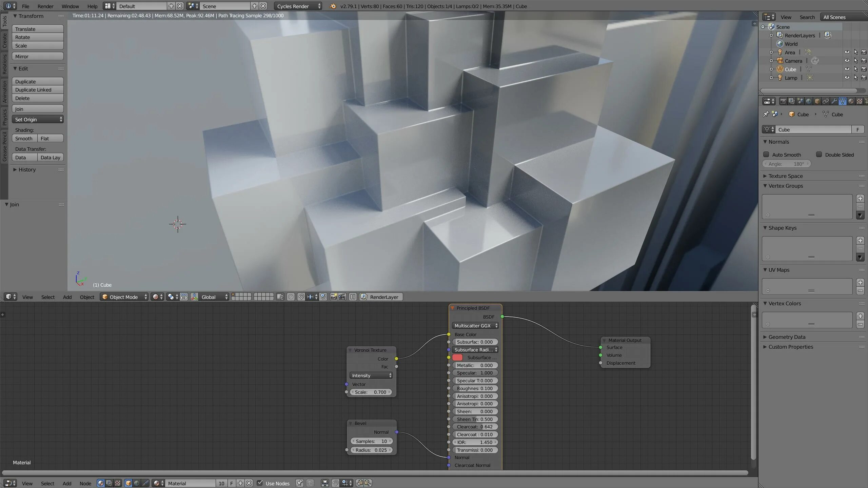Screen dimensions: 868x488
Task: Switch to the Modifiers wrench tab
Action: tap(834, 101)
